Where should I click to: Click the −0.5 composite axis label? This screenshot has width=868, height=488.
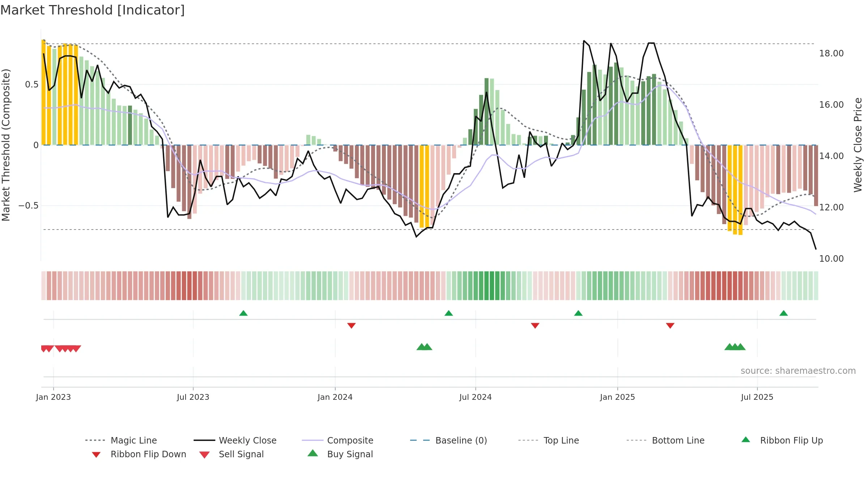point(29,206)
